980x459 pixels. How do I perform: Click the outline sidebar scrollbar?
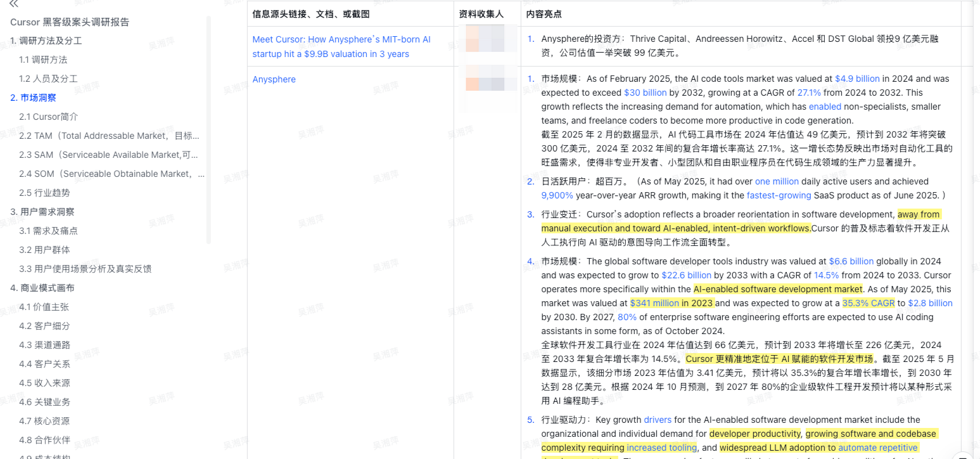pos(208,130)
